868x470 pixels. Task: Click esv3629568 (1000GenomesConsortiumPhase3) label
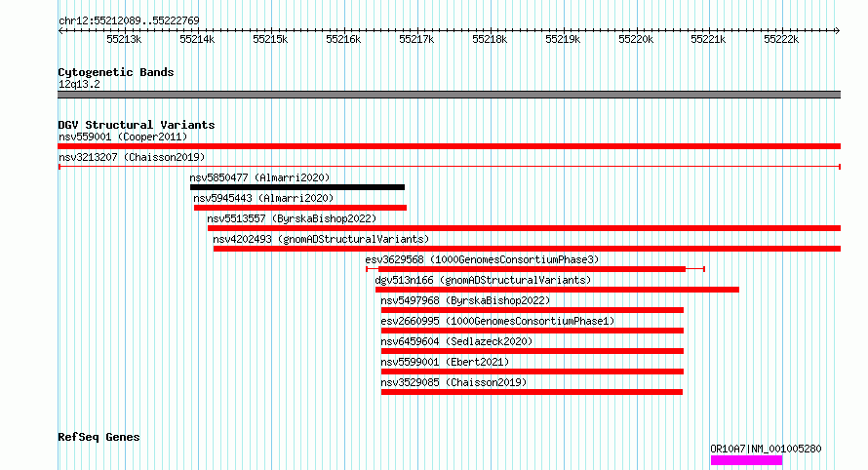pos(482,259)
